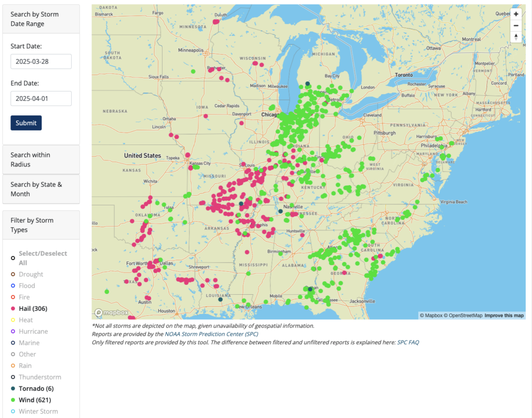
Task: Click the Improve this map link
Action: coord(503,315)
